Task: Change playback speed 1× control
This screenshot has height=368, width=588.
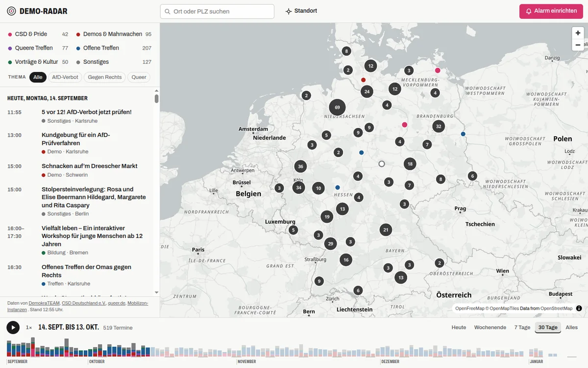Action: 29,327
